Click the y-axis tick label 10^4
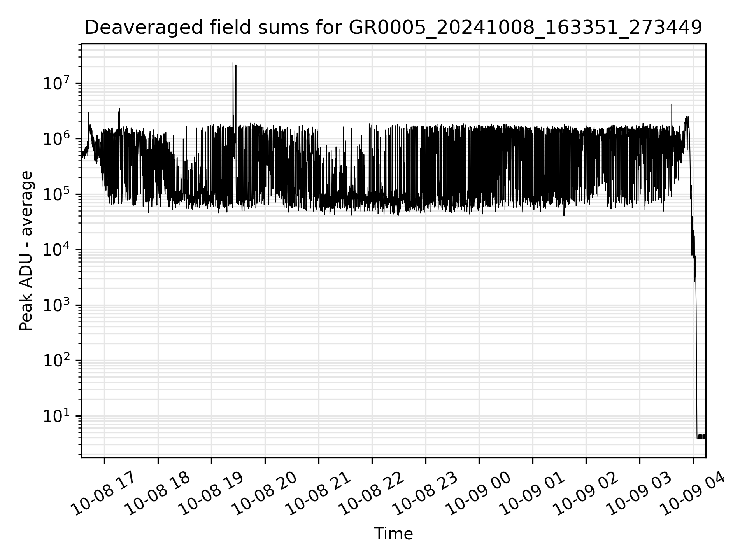The height and width of the screenshot is (560, 747). tap(56, 249)
